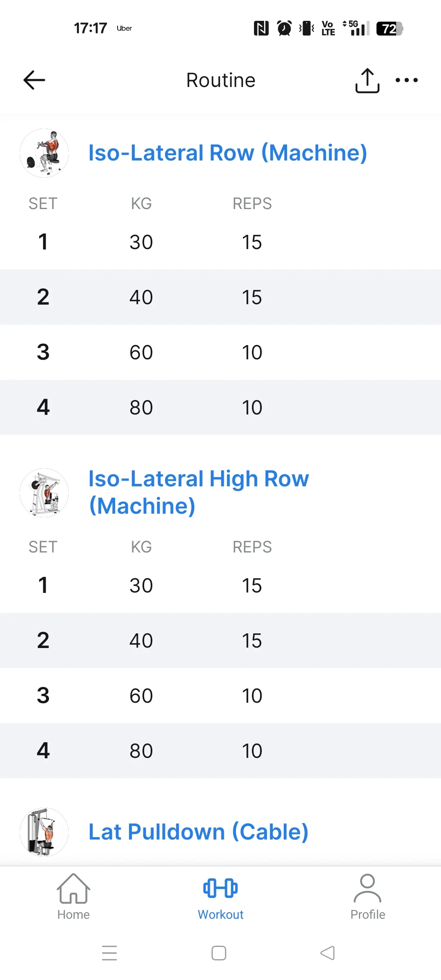Viewport: 441px width, 980px height.
Task: Tap the Iso-Lateral High Row exercise thumbnail
Action: click(x=44, y=493)
